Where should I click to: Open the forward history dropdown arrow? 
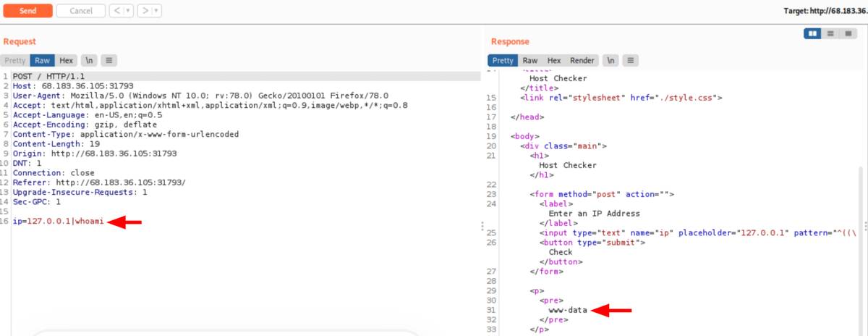click(x=156, y=11)
